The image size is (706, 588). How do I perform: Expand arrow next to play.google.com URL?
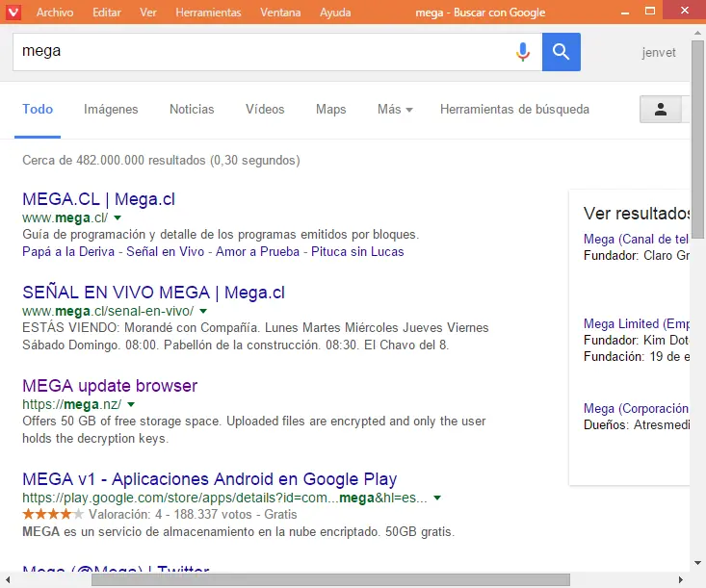[436, 498]
